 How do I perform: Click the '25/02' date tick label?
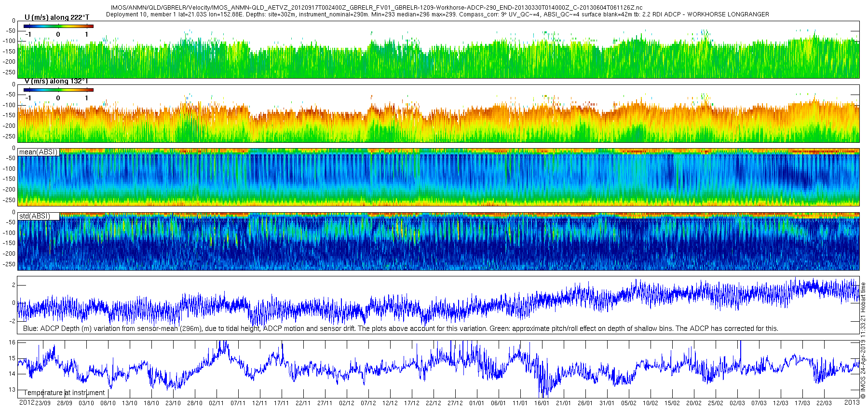coord(716,403)
